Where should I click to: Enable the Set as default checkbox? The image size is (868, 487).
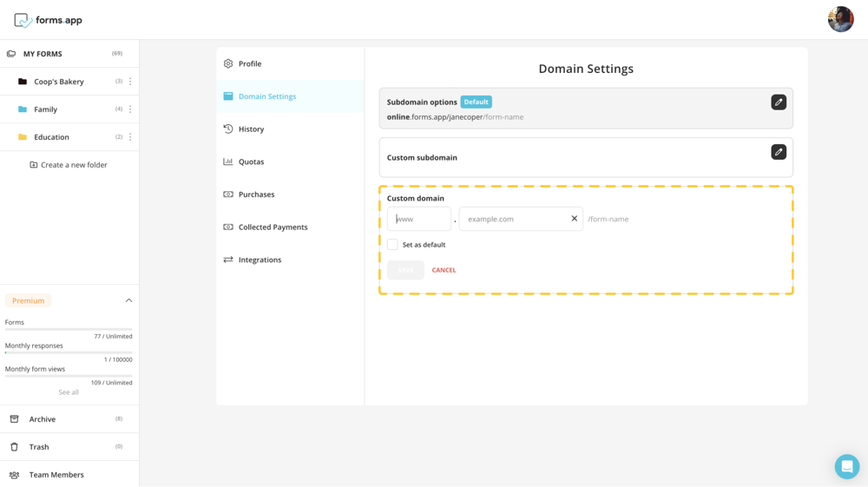coord(393,245)
